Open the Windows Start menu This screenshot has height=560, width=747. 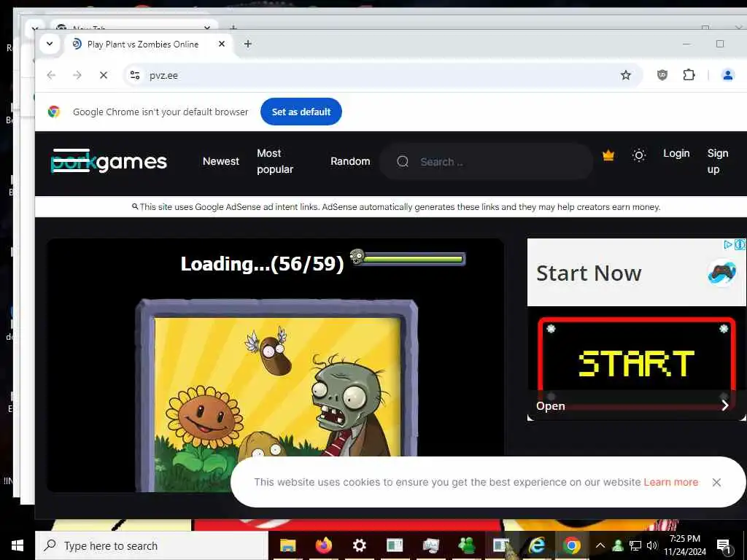[x=18, y=545]
